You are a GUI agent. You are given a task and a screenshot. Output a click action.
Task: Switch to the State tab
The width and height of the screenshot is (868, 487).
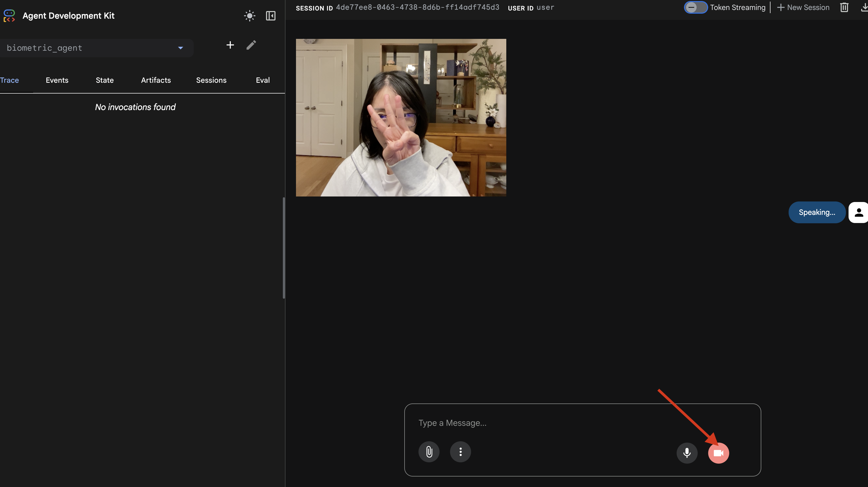point(104,80)
